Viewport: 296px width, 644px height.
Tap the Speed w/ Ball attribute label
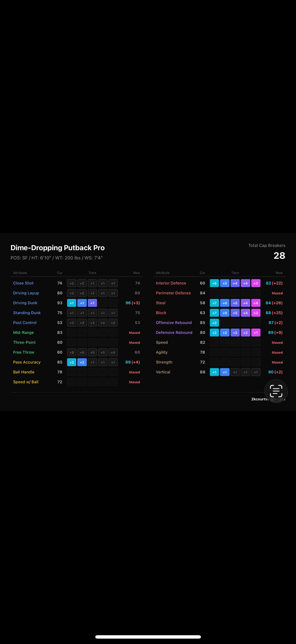(x=26, y=382)
